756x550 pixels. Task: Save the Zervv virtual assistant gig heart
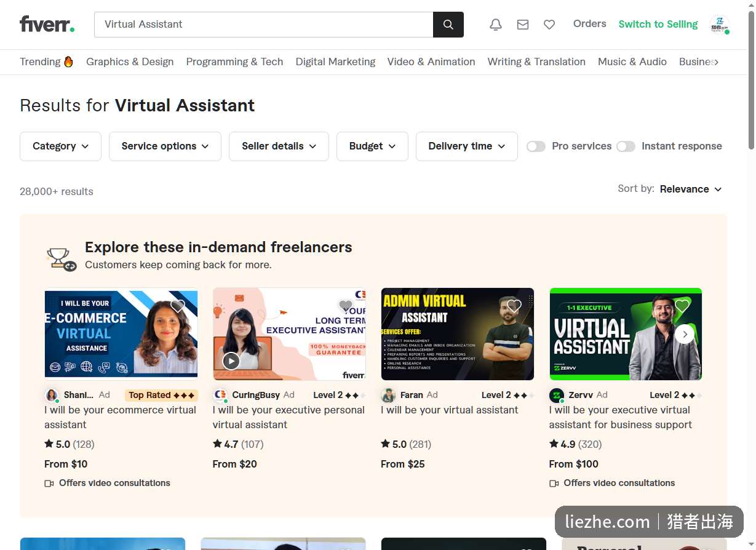click(x=682, y=306)
